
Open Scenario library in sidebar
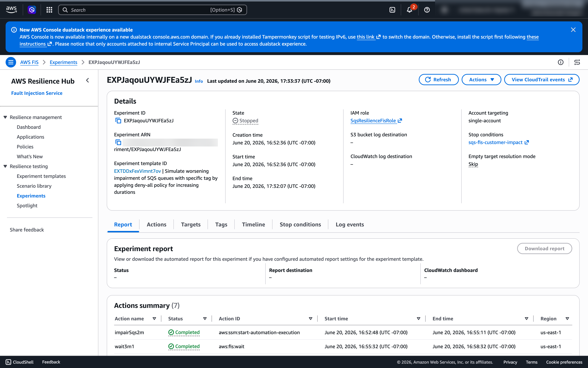tap(34, 186)
